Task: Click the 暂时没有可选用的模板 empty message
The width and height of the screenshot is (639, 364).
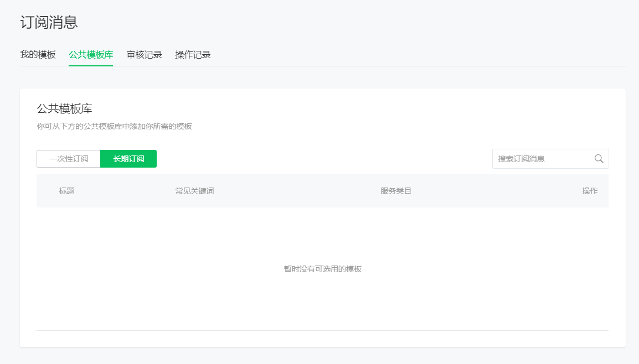Action: point(323,269)
